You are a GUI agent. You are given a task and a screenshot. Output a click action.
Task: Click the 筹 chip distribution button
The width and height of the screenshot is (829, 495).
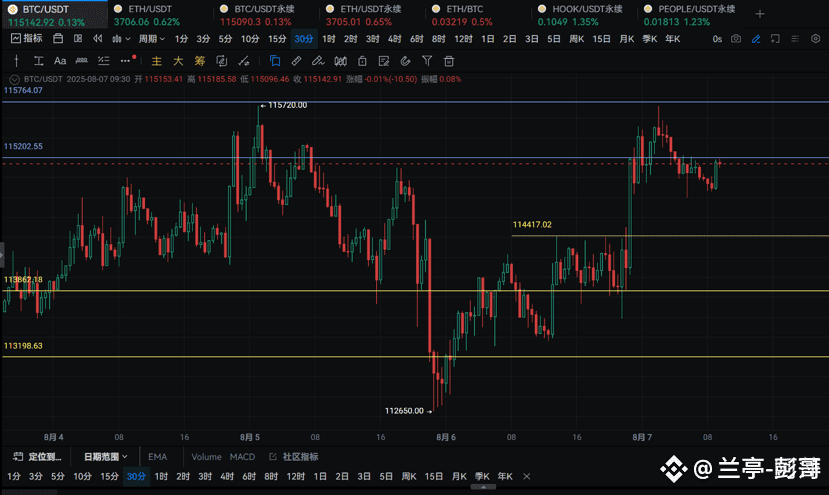click(199, 61)
